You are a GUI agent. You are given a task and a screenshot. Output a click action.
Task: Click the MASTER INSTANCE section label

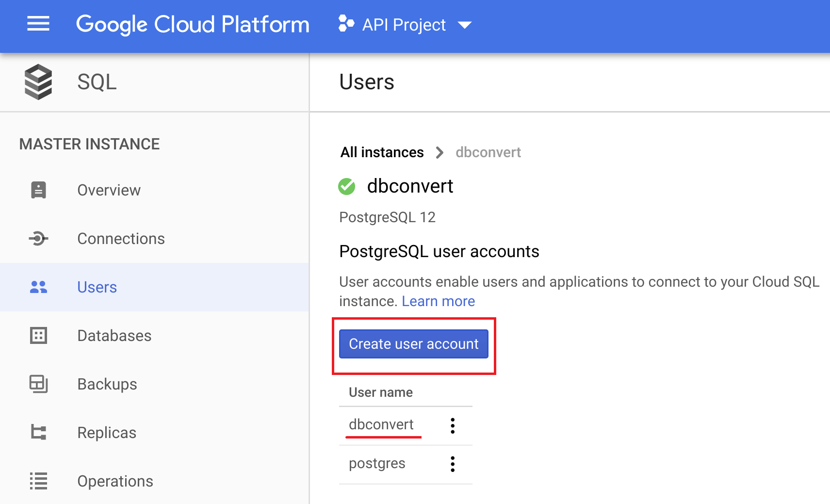click(90, 144)
